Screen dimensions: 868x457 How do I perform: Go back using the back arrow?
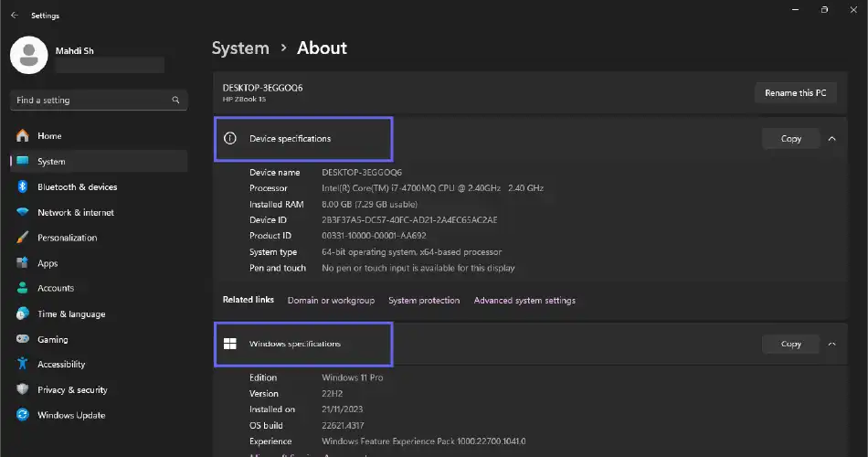coord(14,16)
